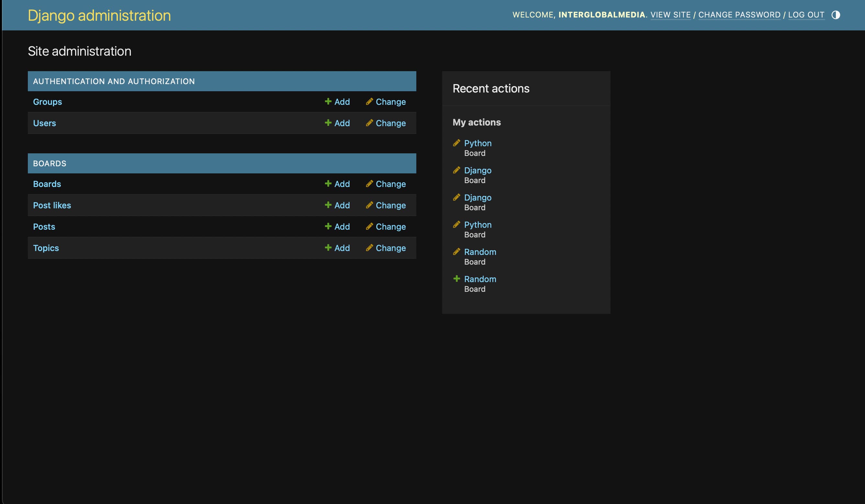Image resolution: width=865 pixels, height=504 pixels.
Task: Click the My actions subheading
Action: (477, 122)
